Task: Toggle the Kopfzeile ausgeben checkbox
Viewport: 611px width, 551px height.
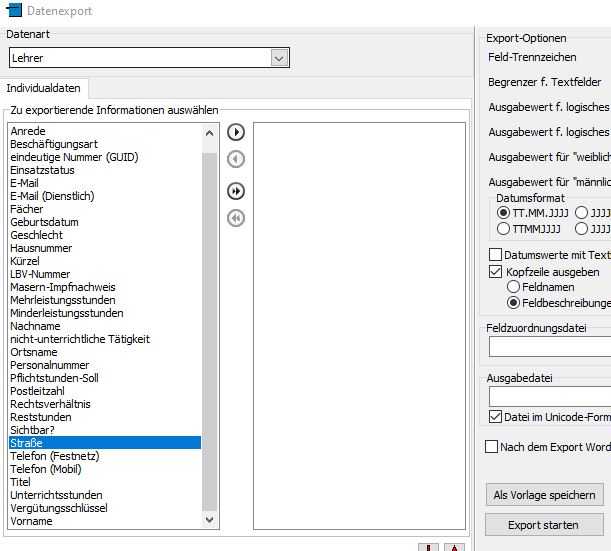Action: pyautogui.click(x=495, y=271)
